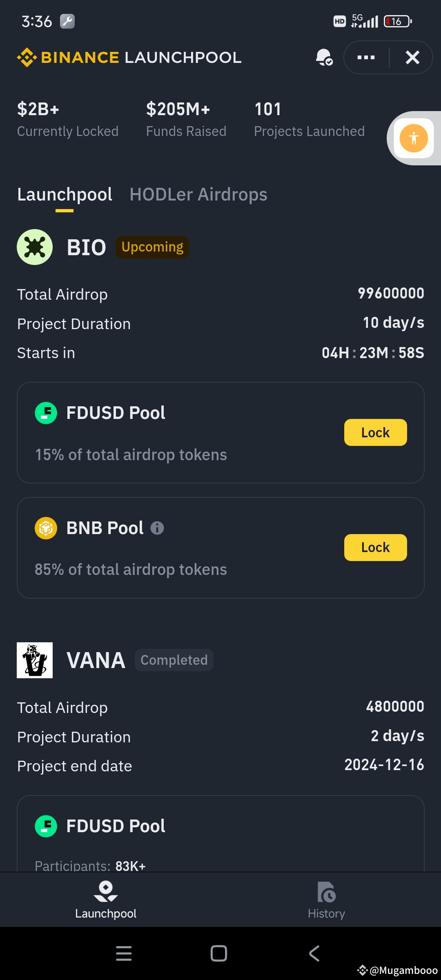The width and height of the screenshot is (441, 980).
Task: Lock funds in the FDUSD Pool
Action: 375,432
